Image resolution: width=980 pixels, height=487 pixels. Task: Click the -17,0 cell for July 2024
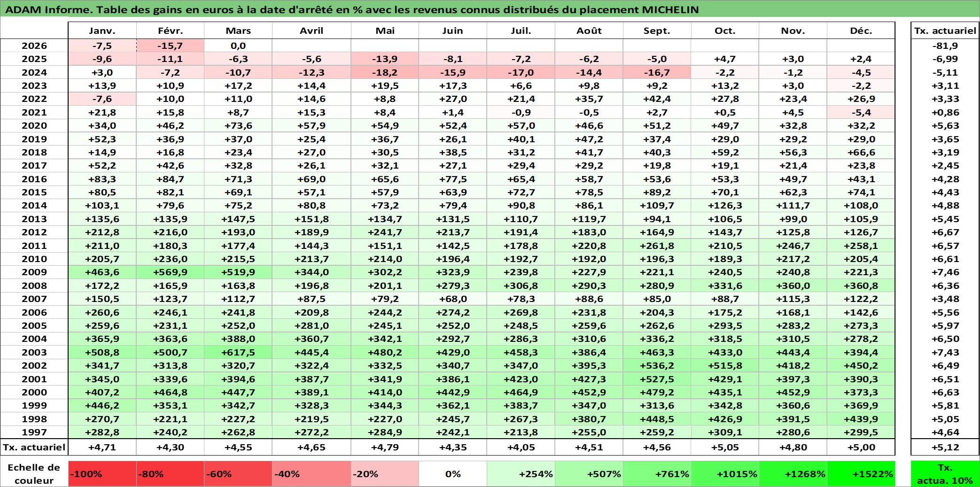point(521,72)
